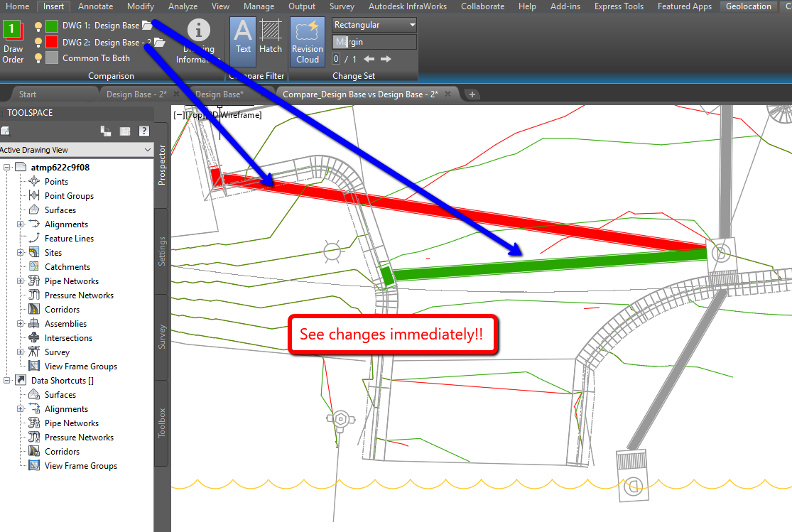Screen dimensions: 792x532
Task: Switch to the Annotate ribbon tab
Action: coord(95,6)
